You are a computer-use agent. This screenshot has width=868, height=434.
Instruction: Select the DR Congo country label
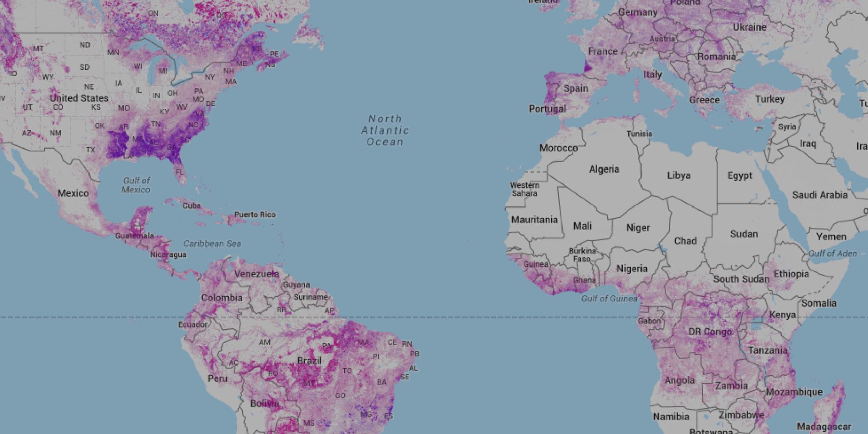710,332
